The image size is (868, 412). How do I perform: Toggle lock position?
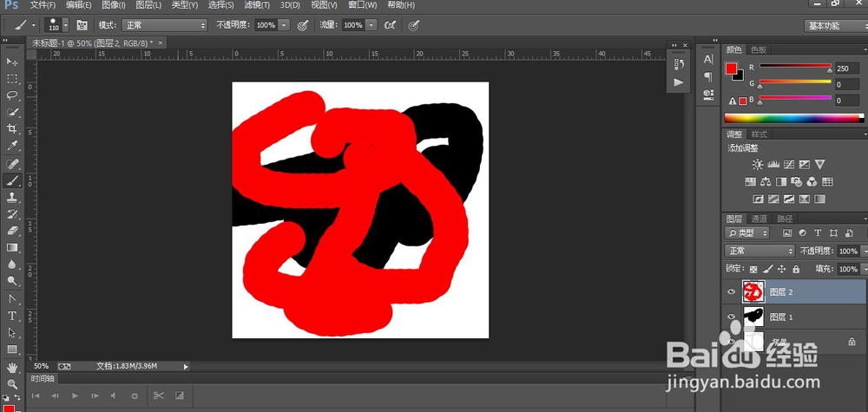pyautogui.click(x=782, y=270)
